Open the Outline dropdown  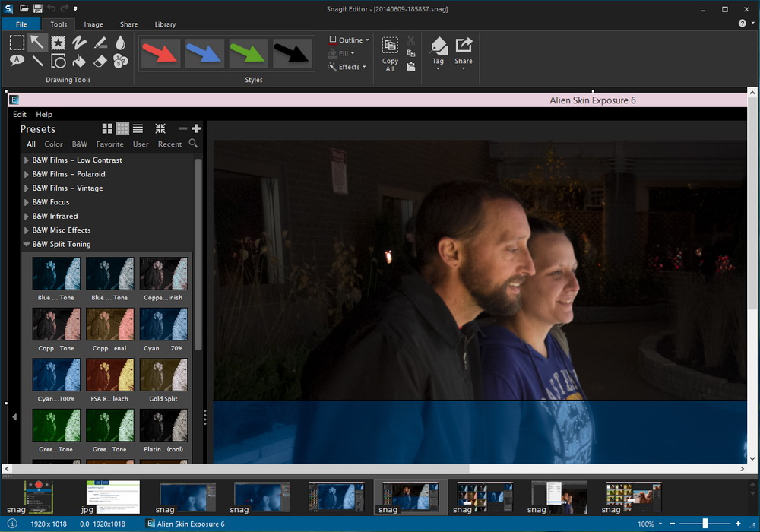(x=349, y=40)
